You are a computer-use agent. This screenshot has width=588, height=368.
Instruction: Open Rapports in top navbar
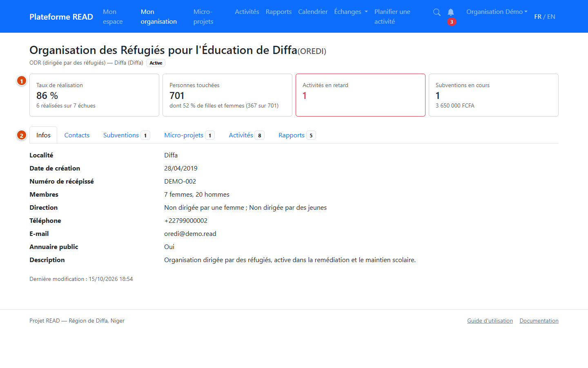click(x=278, y=12)
